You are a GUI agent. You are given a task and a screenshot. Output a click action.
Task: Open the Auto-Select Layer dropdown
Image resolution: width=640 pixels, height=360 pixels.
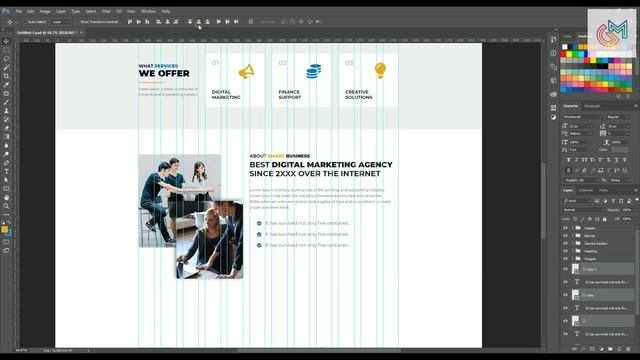tap(60, 22)
